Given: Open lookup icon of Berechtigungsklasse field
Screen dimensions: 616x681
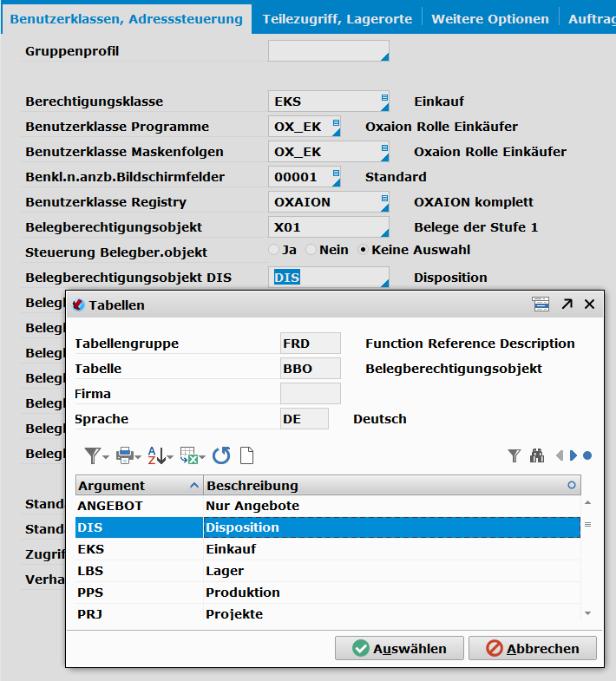Looking at the screenshot, I should click(x=384, y=97).
